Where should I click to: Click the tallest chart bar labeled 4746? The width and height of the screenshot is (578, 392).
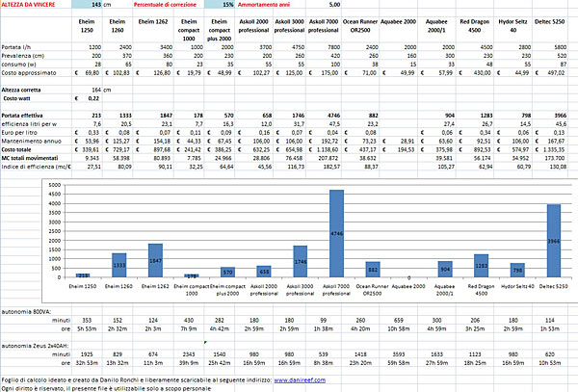336,234
